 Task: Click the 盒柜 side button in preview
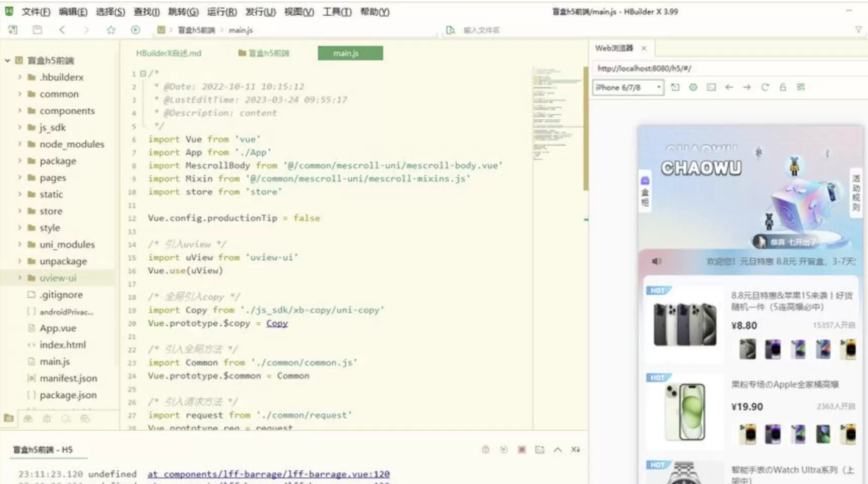645,191
